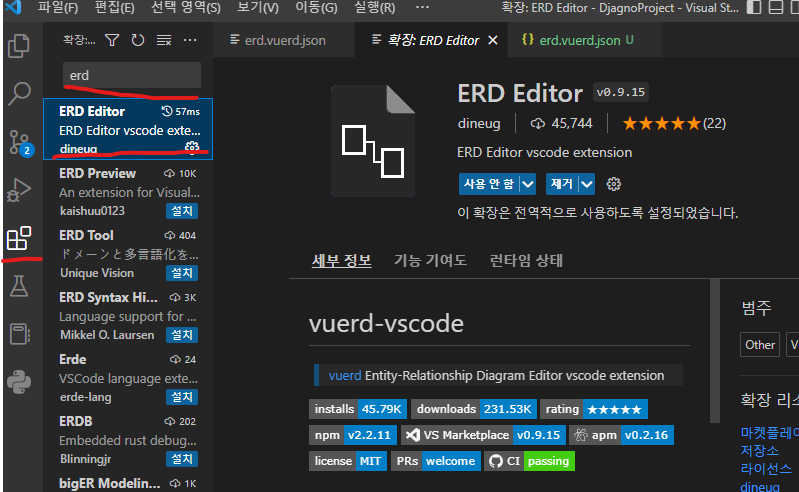The height and width of the screenshot is (492, 799).
Task: Click the manage gear on ERD Editor list item
Action: (192, 147)
